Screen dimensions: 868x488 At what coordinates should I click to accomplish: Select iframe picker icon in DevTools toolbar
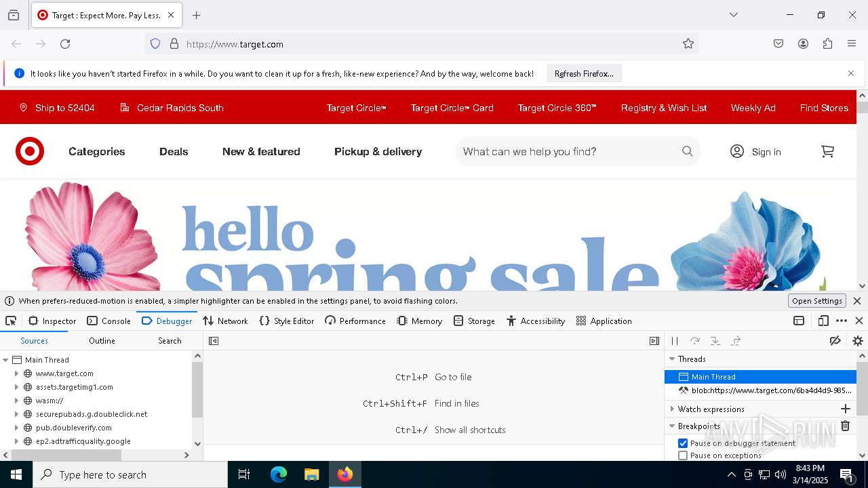pyautogui.click(x=799, y=321)
